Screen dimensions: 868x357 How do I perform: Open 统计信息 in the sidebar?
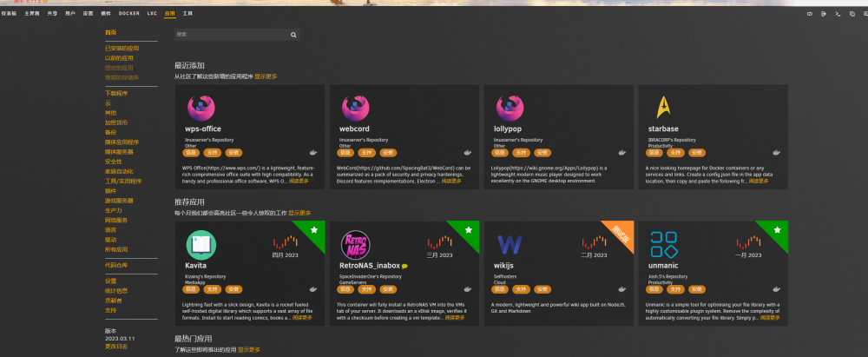click(x=116, y=291)
